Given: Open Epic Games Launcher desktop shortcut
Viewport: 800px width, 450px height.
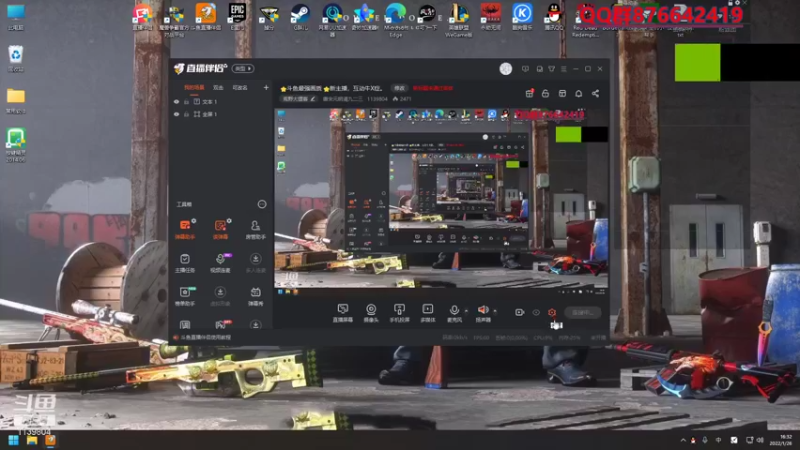Looking at the screenshot, I should coord(237,17).
